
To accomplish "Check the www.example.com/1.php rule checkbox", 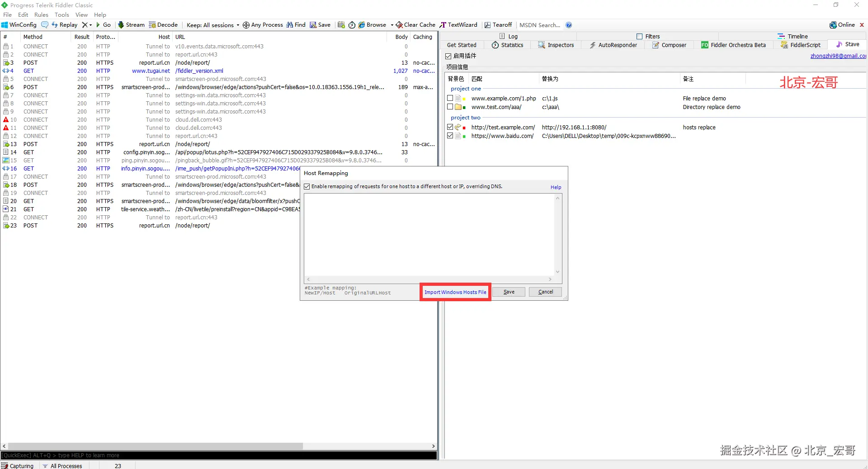I will 450,98.
